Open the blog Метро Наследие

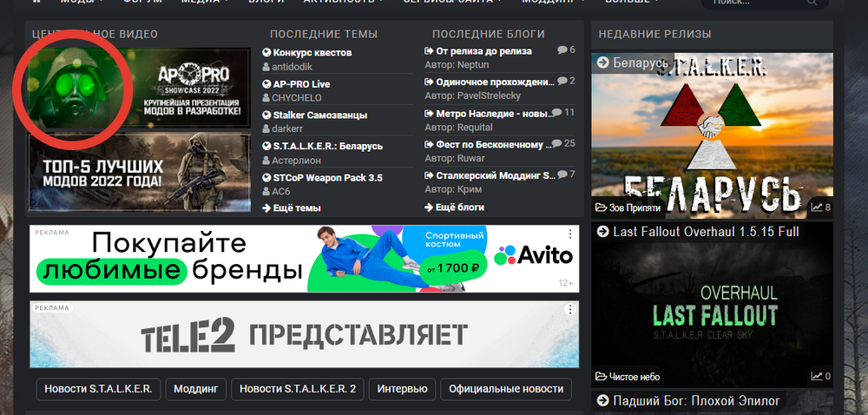[496, 114]
